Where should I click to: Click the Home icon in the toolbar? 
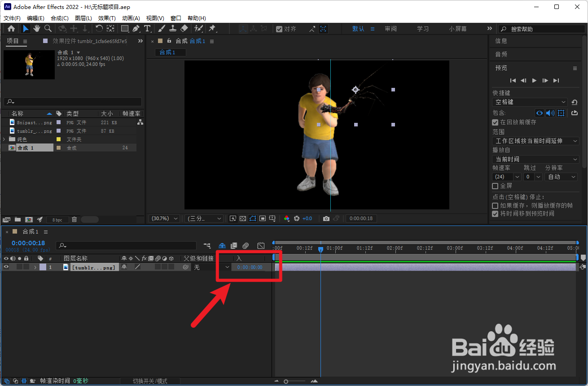(11, 29)
